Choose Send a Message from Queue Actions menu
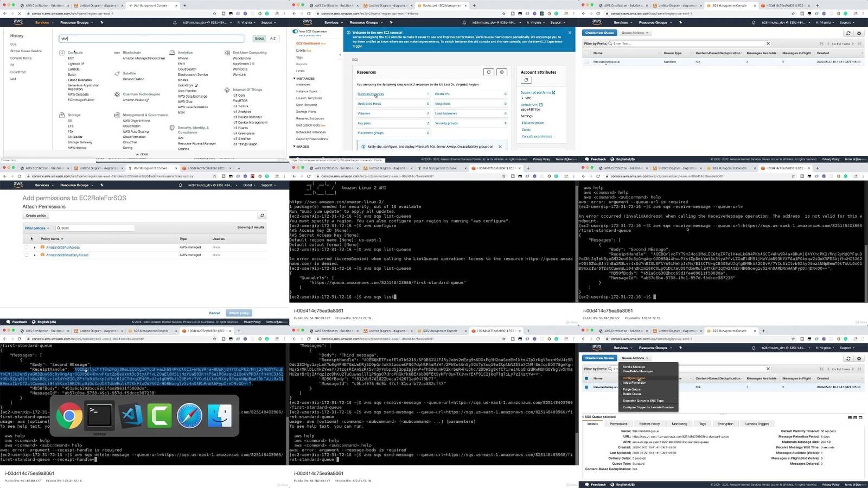This screenshot has width=868, height=488. (634, 367)
